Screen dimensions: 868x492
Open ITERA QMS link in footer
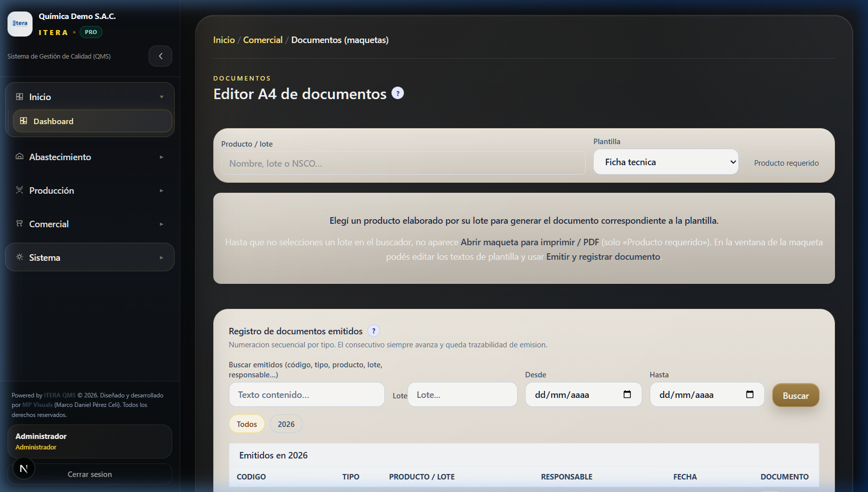point(60,395)
